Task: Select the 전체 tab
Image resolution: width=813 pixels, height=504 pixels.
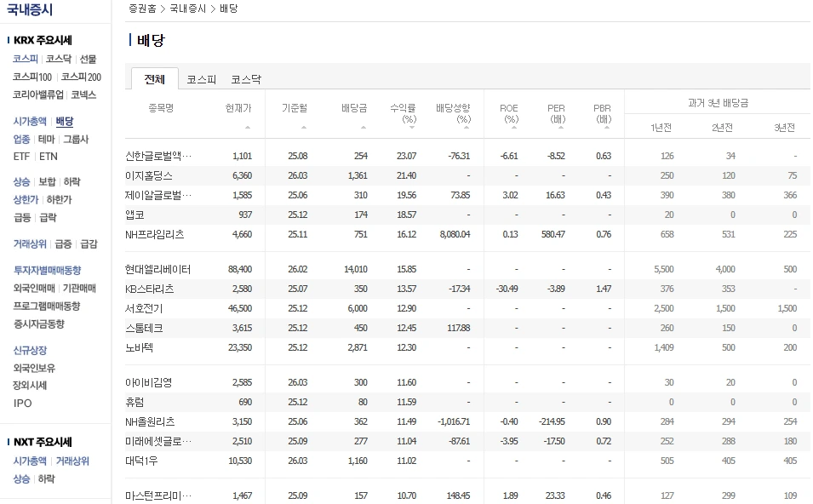Action: (154, 79)
